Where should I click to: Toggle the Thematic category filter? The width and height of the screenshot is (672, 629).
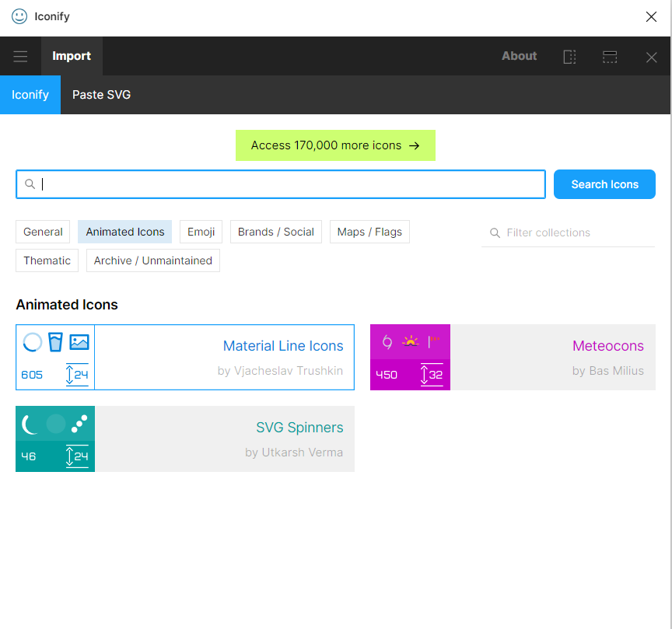[47, 260]
